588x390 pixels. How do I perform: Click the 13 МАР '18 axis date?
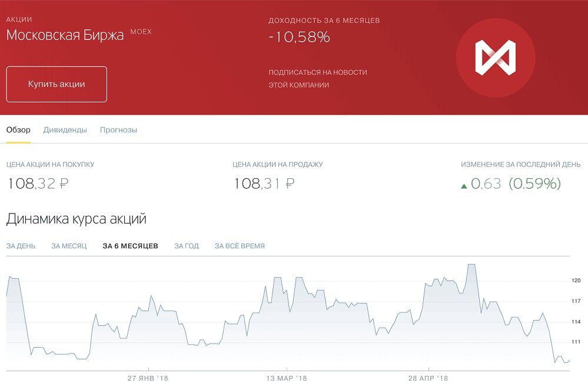(x=287, y=378)
